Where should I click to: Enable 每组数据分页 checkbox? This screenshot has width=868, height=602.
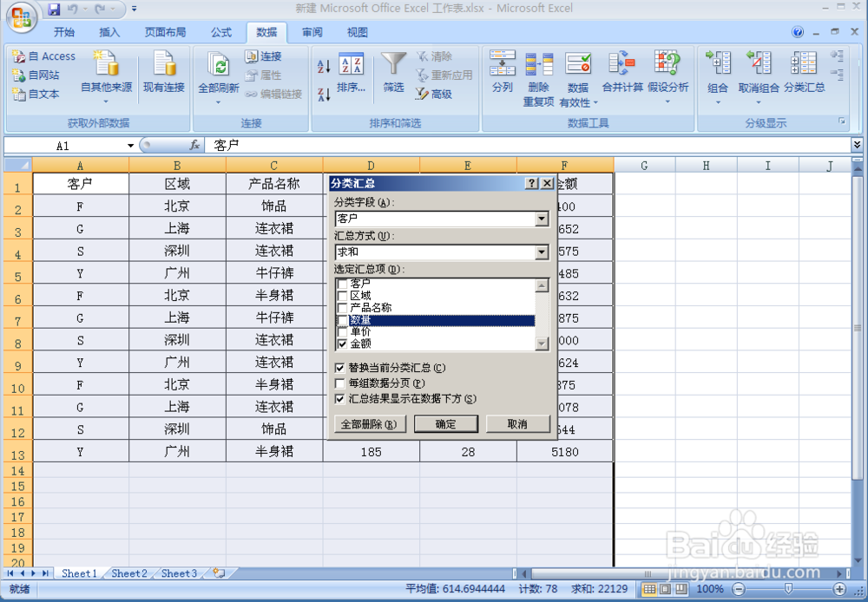[340, 383]
